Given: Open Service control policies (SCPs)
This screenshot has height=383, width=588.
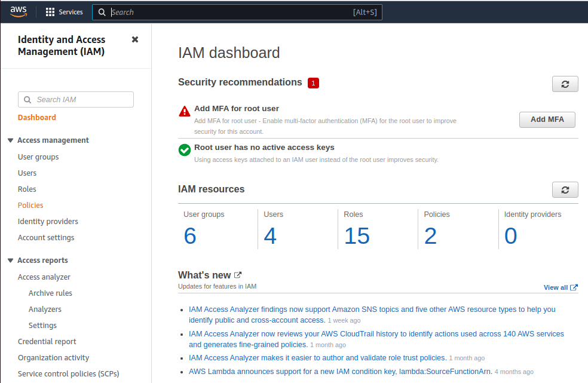Looking at the screenshot, I should [69, 373].
